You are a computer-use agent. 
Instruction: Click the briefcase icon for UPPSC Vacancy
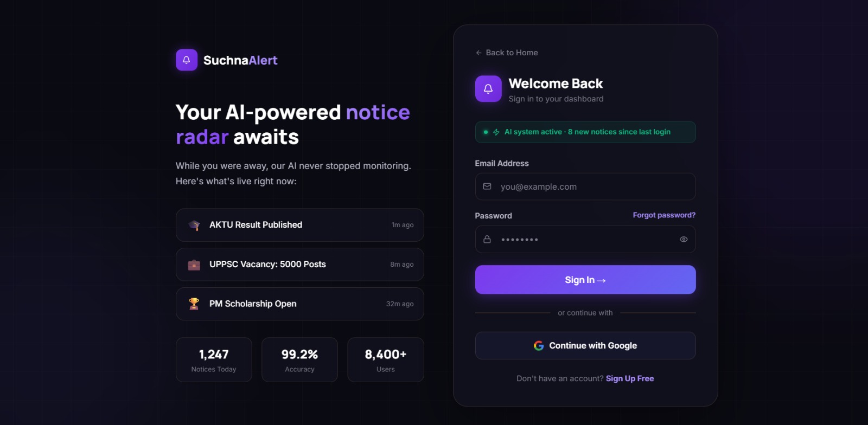click(194, 265)
